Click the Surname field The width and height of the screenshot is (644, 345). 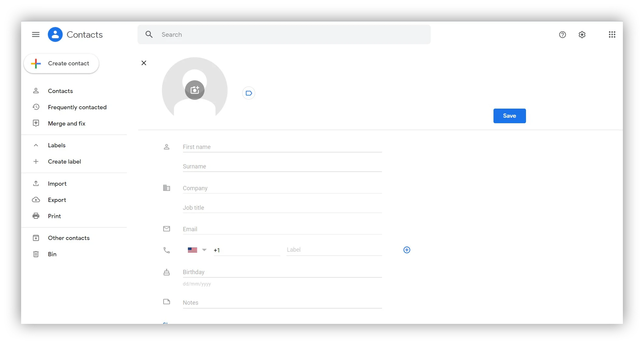[282, 166]
